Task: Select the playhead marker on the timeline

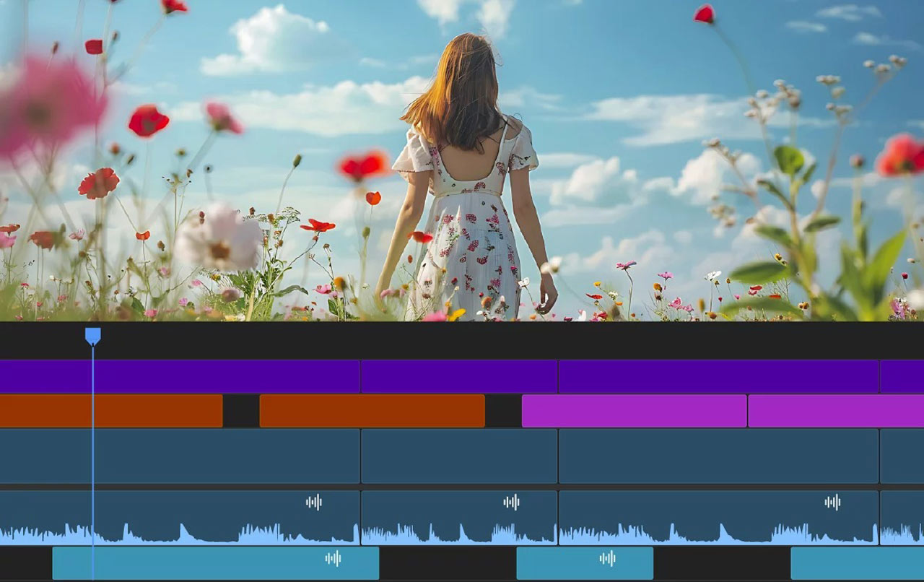Action: click(92, 334)
